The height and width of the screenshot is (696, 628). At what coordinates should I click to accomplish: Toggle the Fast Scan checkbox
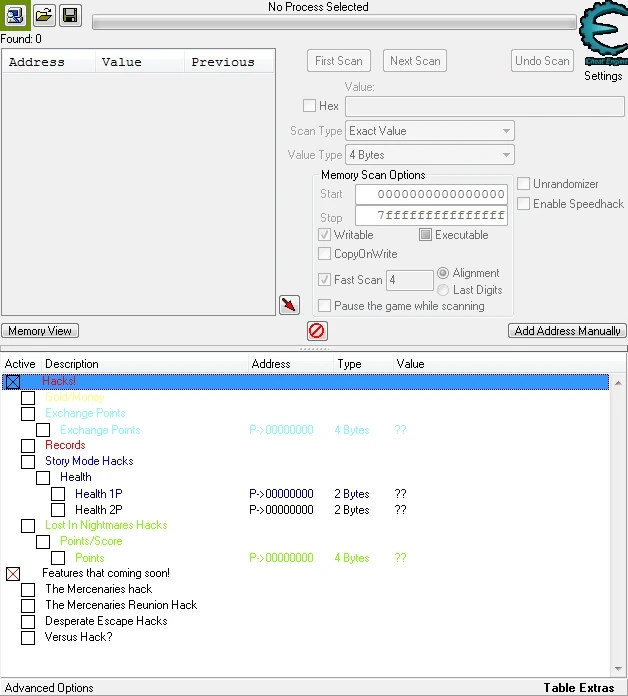point(324,280)
